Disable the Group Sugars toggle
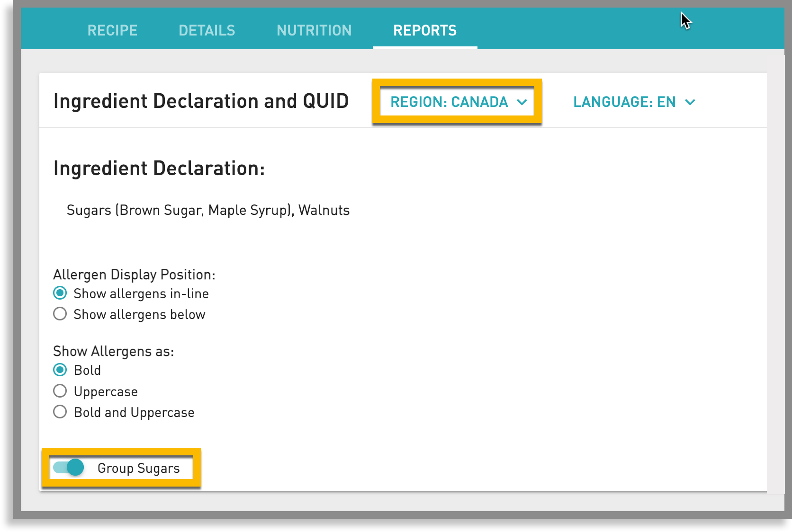The height and width of the screenshot is (532, 792). [68, 468]
